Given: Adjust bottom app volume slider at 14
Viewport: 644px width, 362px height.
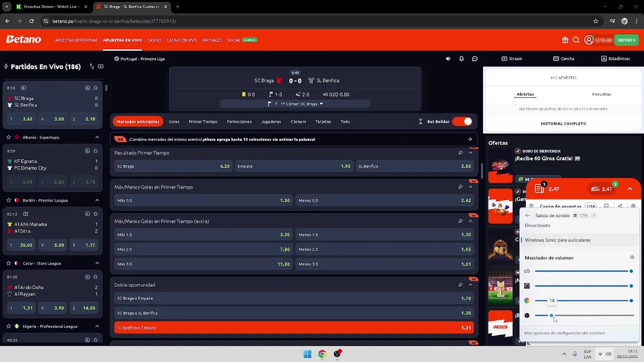Looking at the screenshot, I should coord(583,315).
